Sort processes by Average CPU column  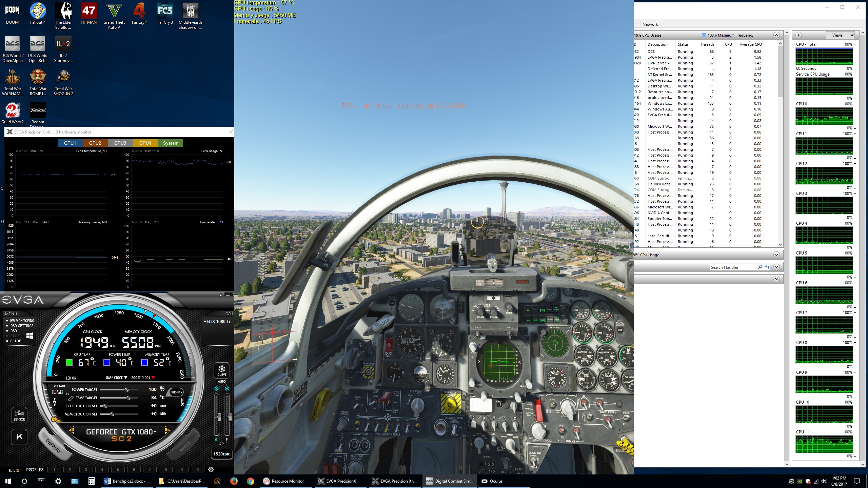point(751,44)
